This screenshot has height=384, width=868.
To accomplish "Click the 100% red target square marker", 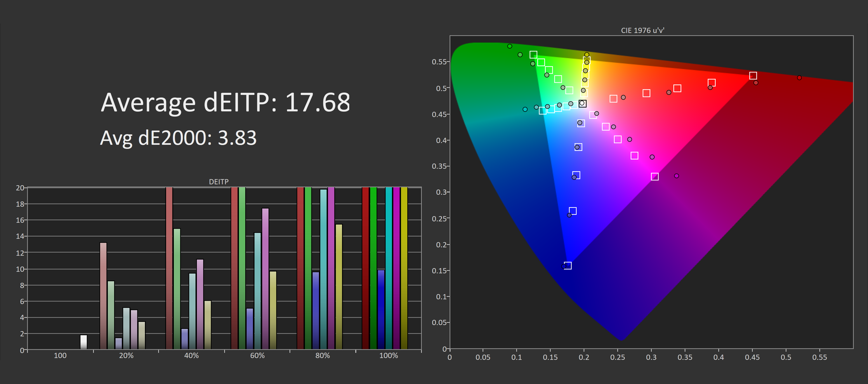I will [x=753, y=75].
